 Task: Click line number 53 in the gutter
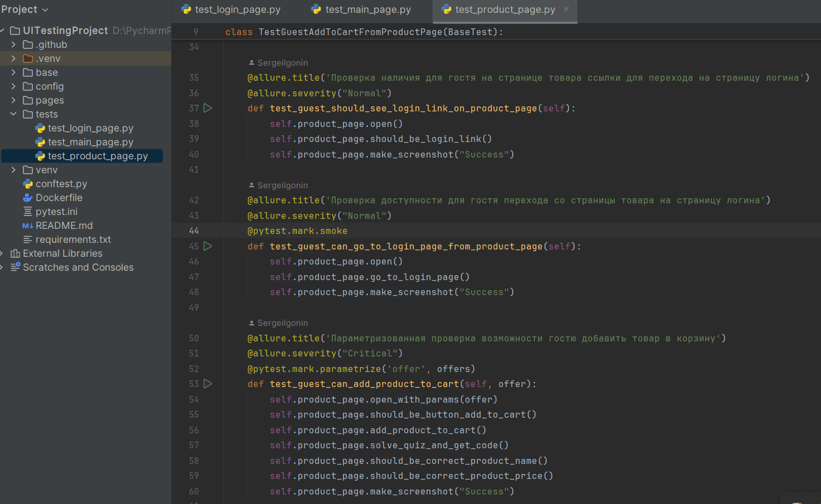point(193,384)
